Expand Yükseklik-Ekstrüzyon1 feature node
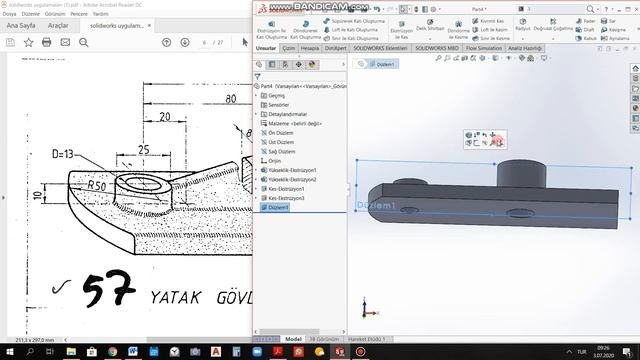Screen dimensions: 640x360 (257, 170)
